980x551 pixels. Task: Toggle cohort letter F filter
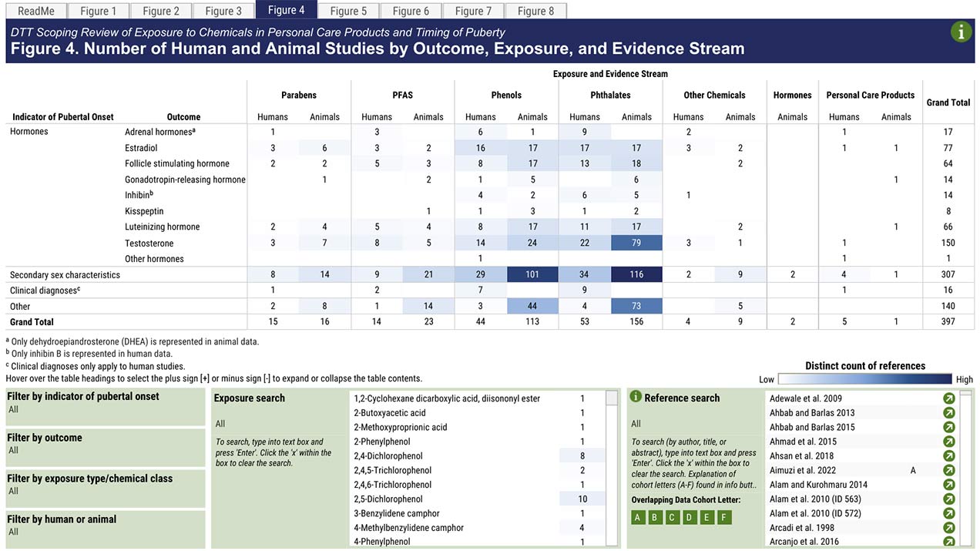point(723,517)
